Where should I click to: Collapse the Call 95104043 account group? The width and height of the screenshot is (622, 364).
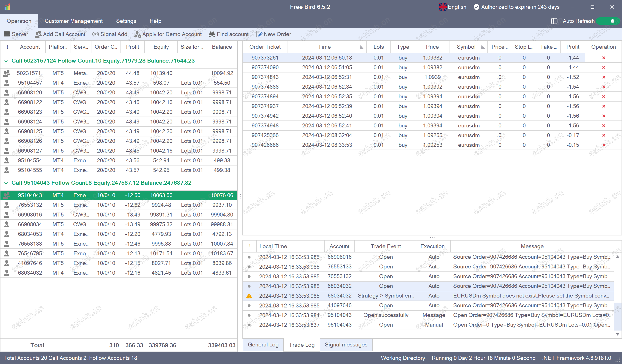tap(6, 183)
